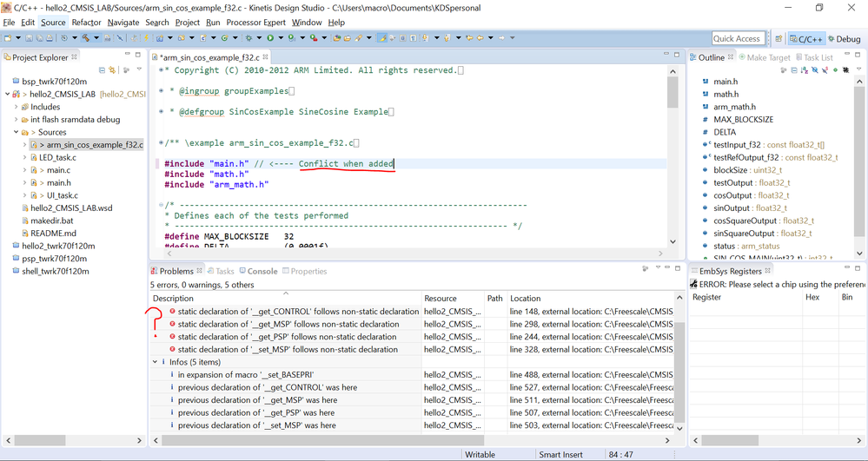Screen dimensions: 868x461
Task: Click the run with red square launch icon
Action: pyautogui.click(x=314, y=38)
